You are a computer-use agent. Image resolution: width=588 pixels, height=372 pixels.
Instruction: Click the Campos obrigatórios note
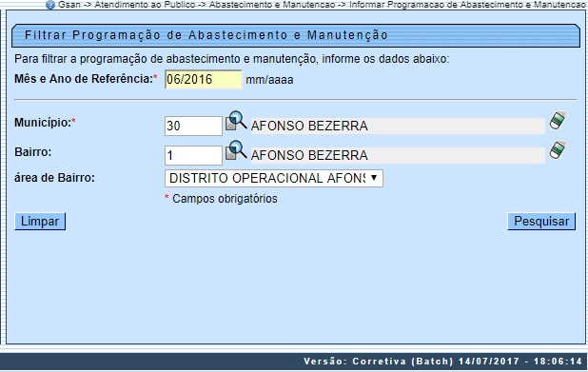coord(225,199)
